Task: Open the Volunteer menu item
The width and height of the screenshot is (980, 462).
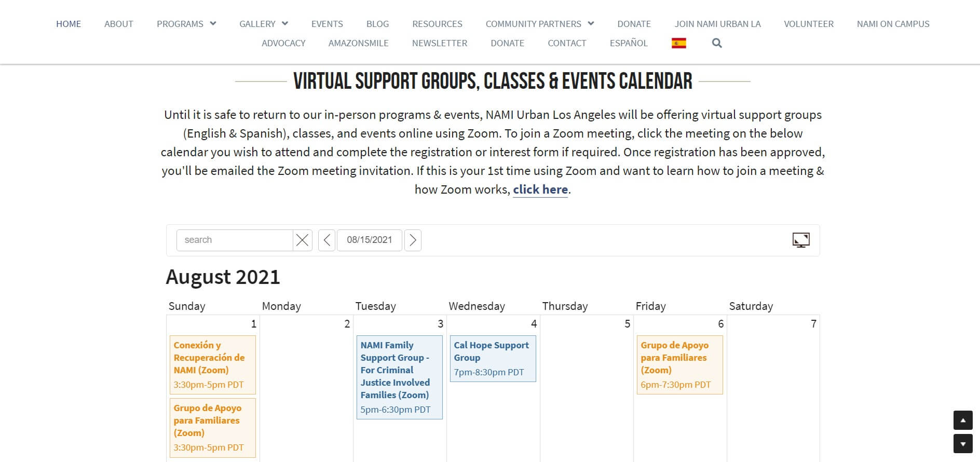Action: point(808,24)
